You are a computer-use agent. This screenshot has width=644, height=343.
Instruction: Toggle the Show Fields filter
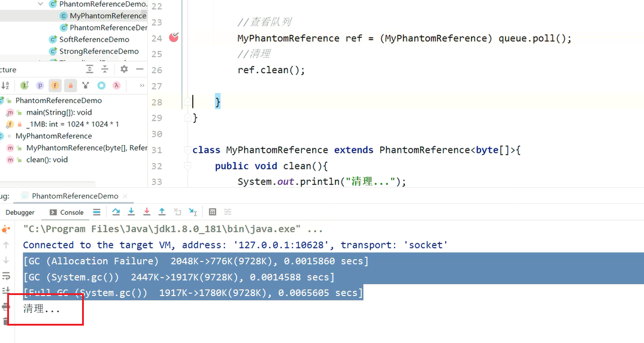pyautogui.click(x=55, y=86)
